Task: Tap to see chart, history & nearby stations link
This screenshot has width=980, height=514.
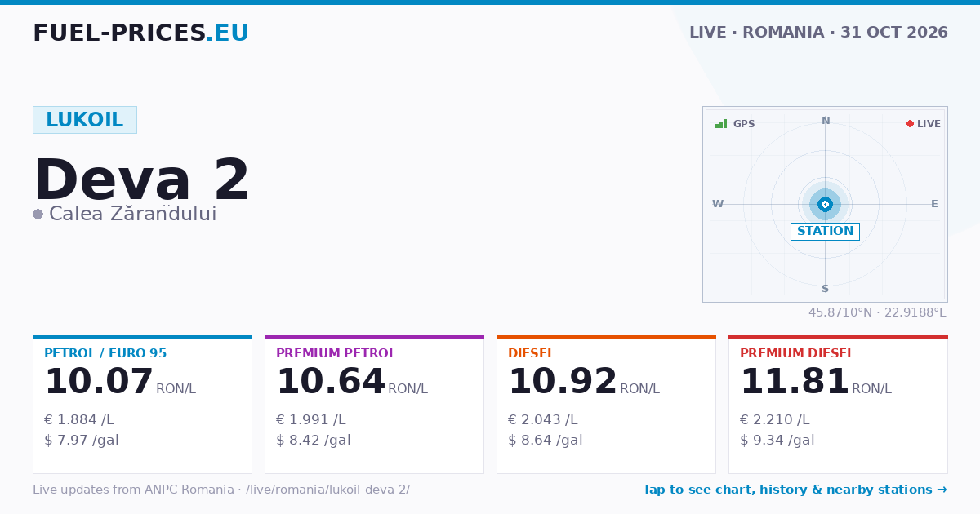Action: pos(795,490)
